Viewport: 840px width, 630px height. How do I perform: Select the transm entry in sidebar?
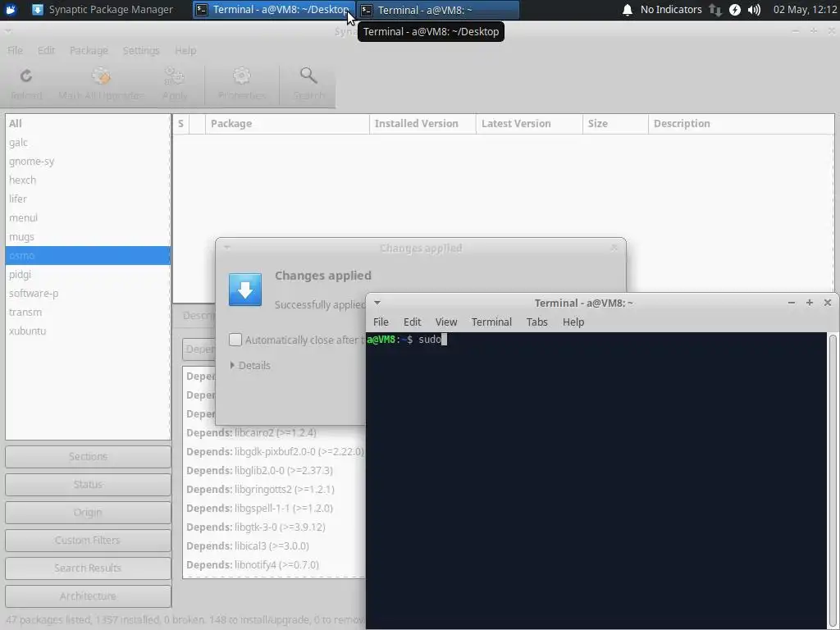[88, 312]
